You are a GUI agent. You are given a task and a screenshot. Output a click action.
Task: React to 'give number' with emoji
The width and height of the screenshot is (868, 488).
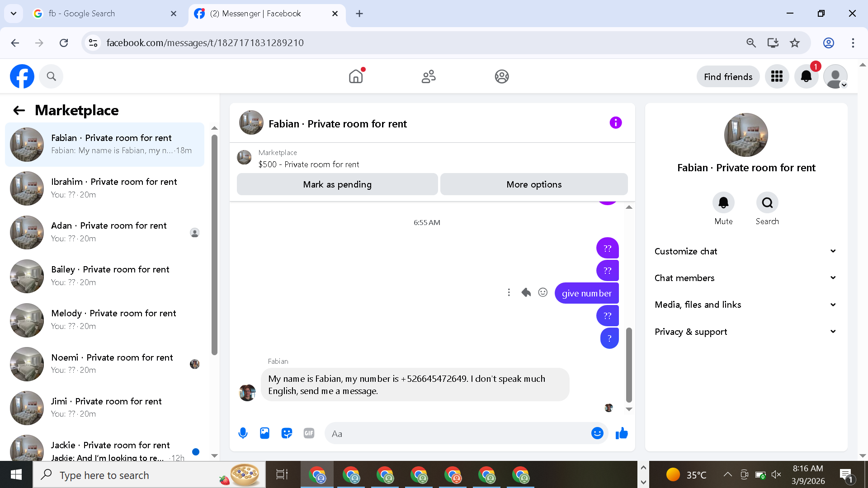[543, 293]
